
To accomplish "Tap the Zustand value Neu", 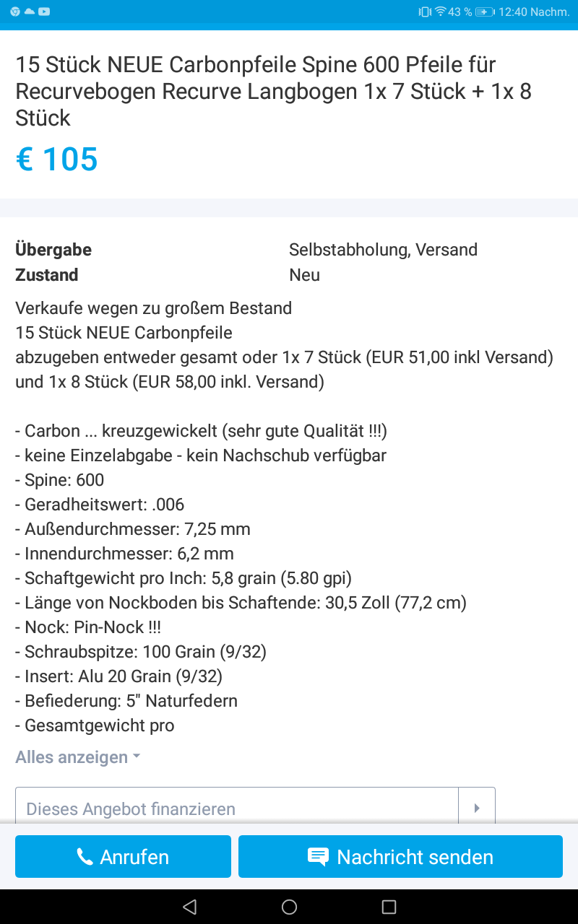I will (x=304, y=275).
